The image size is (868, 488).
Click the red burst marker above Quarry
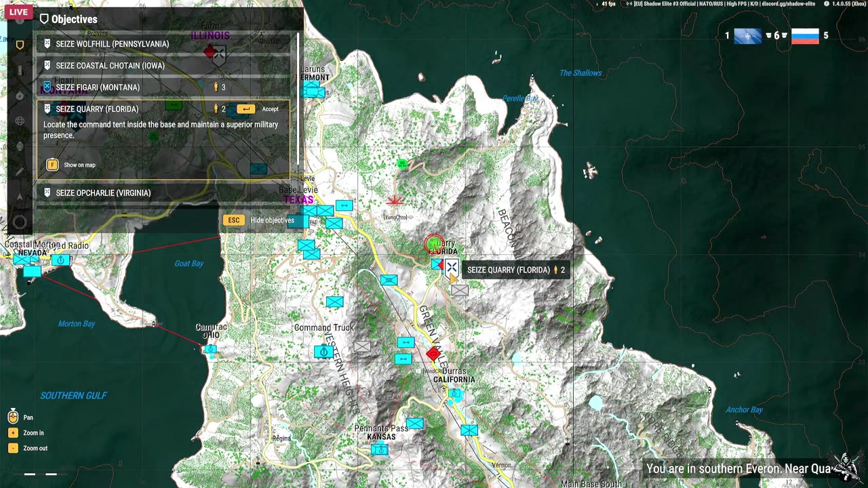coord(394,201)
